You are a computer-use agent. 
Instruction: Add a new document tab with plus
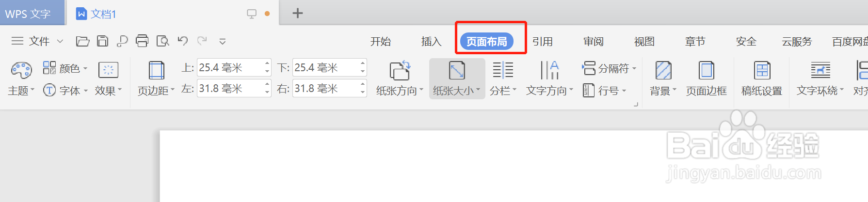298,13
